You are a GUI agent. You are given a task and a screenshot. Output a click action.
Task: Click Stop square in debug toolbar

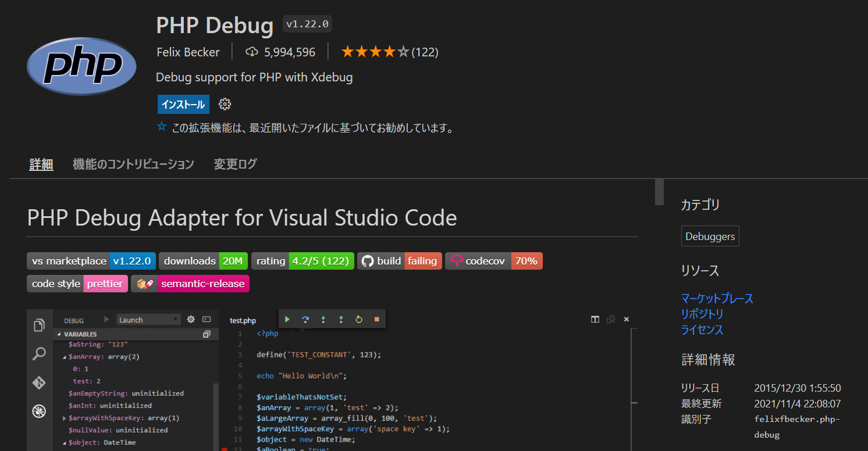(376, 319)
